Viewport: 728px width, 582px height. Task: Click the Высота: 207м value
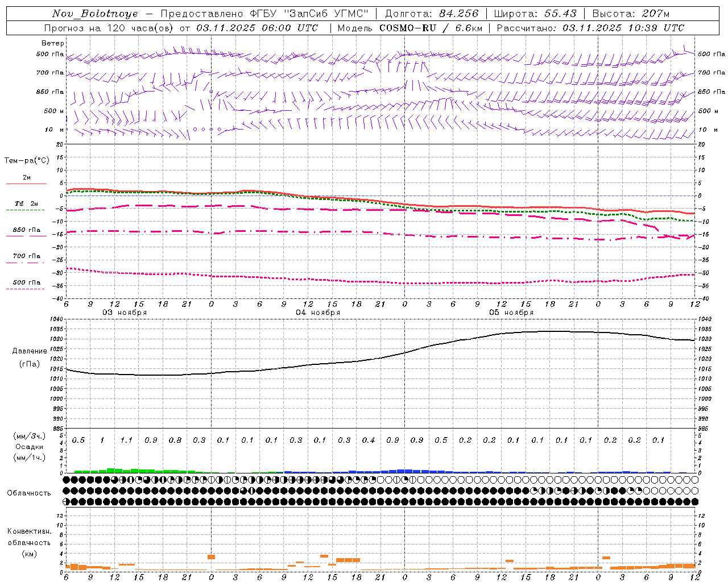coord(631,14)
